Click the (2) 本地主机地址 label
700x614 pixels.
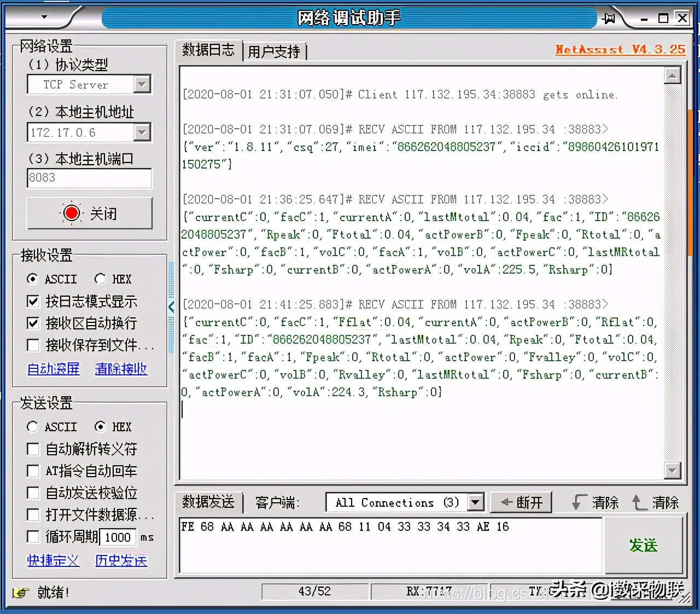(x=81, y=112)
